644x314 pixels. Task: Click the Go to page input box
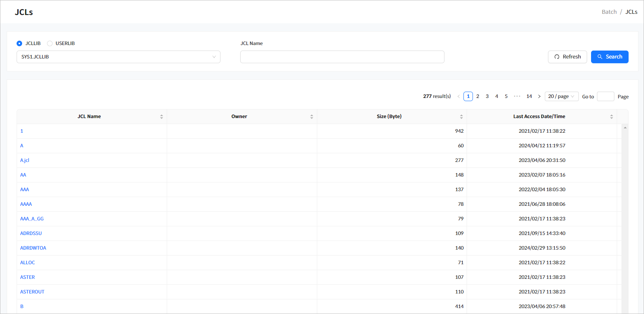point(605,96)
